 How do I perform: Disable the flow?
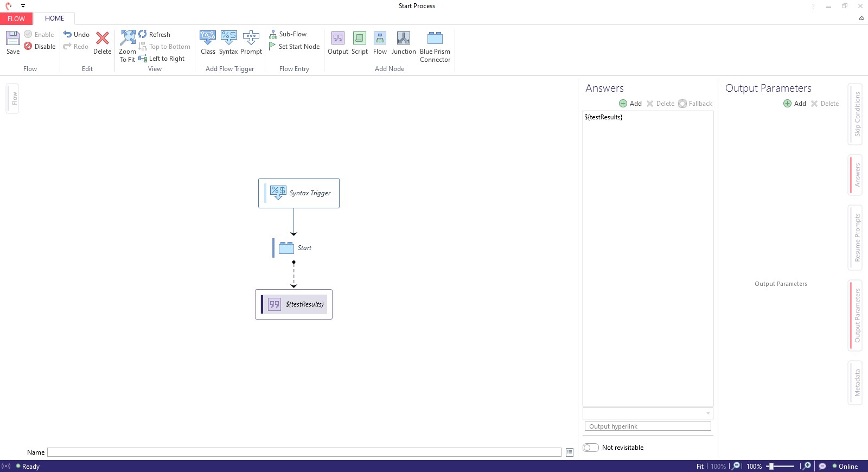[x=40, y=47]
